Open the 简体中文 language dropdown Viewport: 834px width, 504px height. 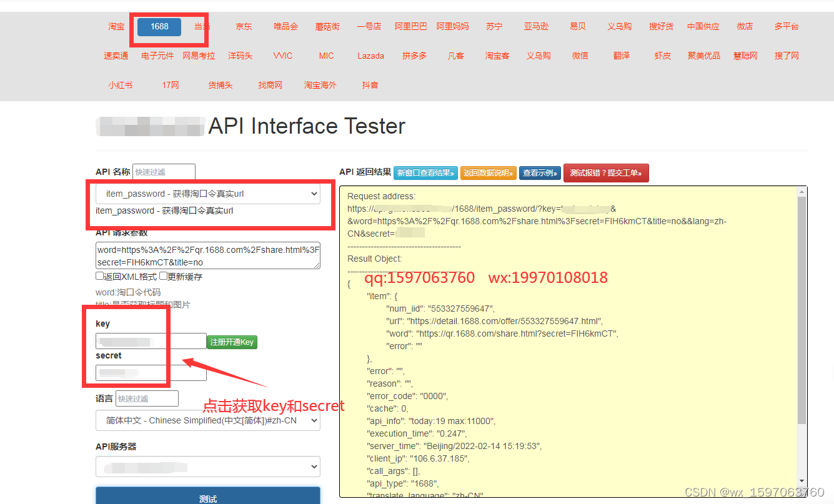pos(208,420)
